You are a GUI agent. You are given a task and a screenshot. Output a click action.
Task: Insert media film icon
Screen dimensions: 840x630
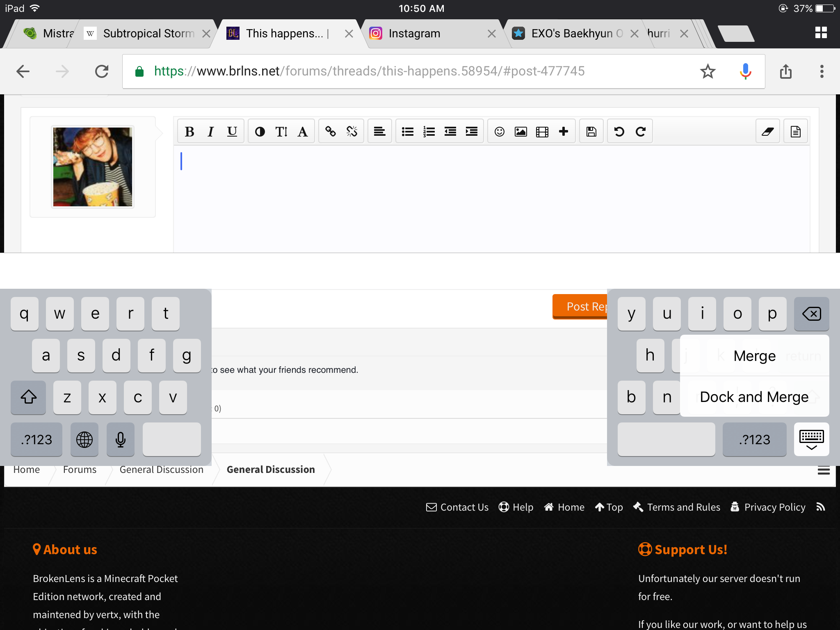point(542,132)
